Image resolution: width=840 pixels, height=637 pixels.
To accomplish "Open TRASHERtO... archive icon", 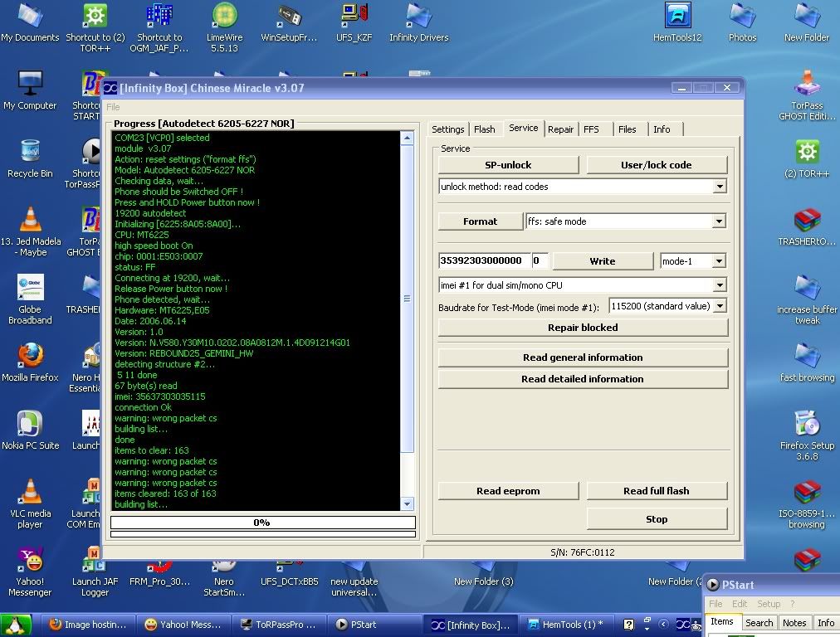I will coord(807,226).
